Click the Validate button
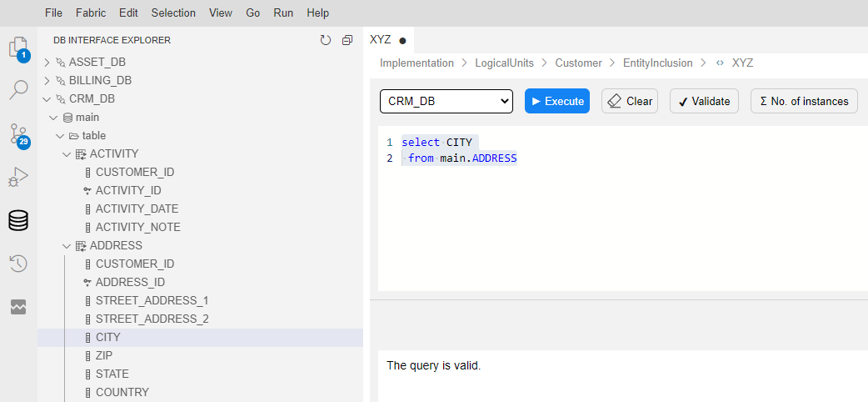 pos(703,101)
